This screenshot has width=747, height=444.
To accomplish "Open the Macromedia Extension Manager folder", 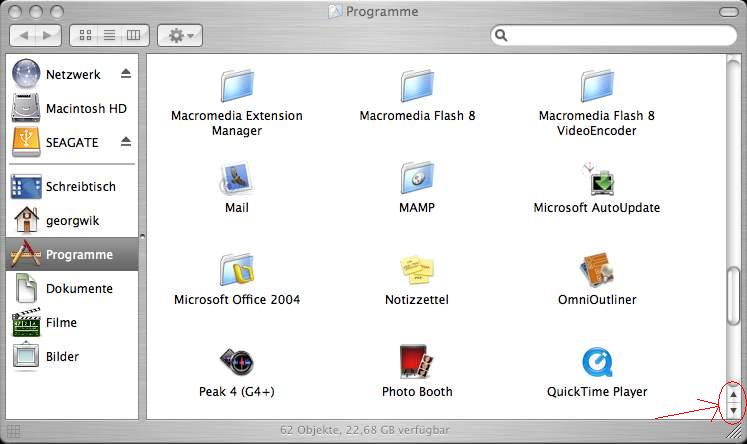I will 237,86.
